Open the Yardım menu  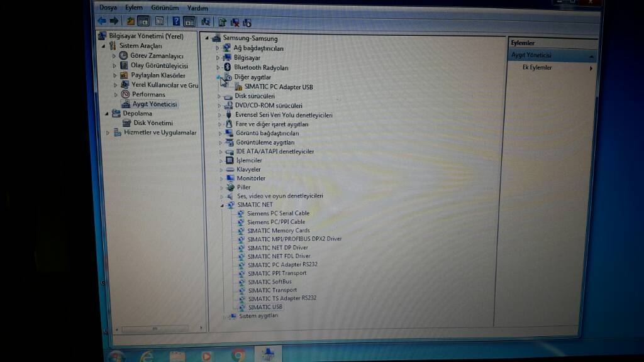(197, 8)
